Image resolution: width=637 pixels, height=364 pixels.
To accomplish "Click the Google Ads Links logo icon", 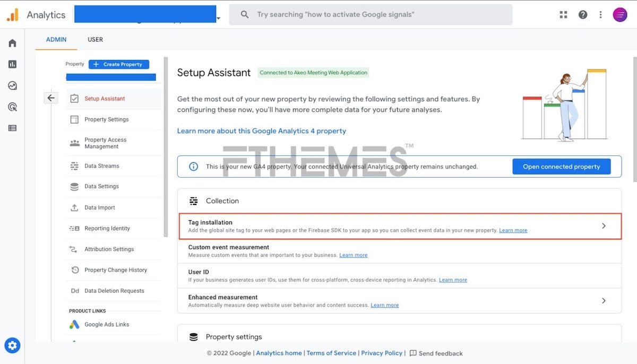I will tap(74, 324).
